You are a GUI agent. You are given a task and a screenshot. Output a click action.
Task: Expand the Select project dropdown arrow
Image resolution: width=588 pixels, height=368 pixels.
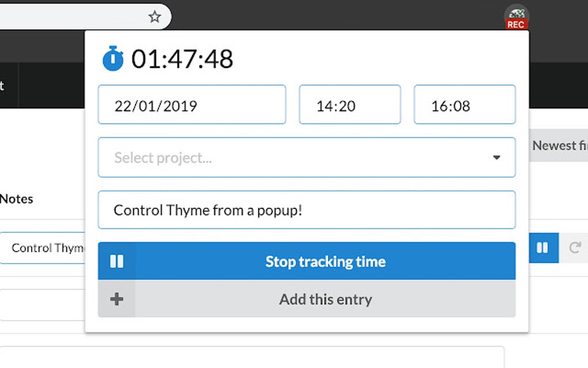(x=496, y=157)
